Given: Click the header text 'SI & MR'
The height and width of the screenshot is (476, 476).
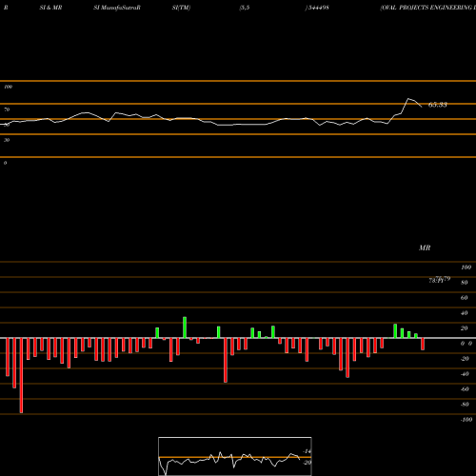Looking at the screenshot, I should (50, 8).
